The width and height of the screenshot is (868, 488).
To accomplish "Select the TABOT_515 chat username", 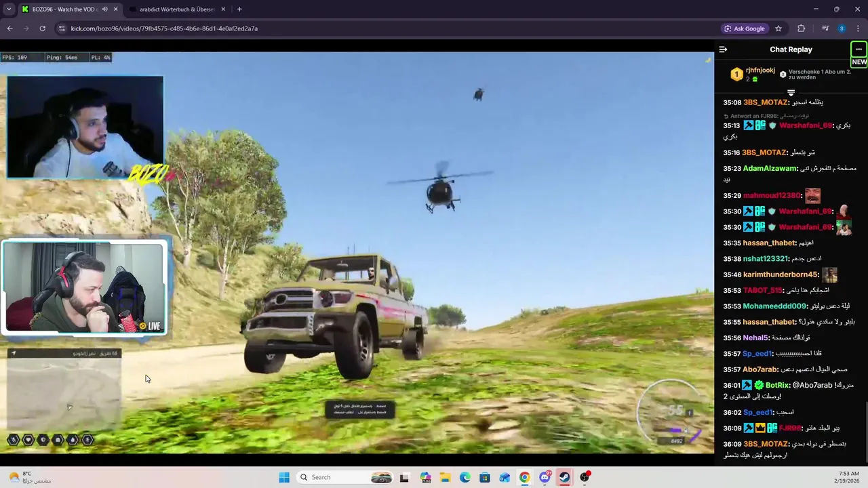I will click(763, 290).
